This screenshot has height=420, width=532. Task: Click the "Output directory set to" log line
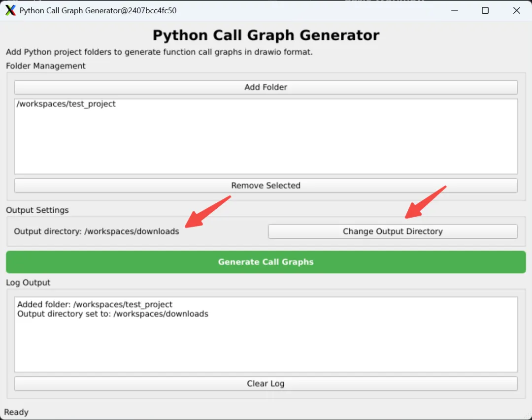(x=112, y=314)
